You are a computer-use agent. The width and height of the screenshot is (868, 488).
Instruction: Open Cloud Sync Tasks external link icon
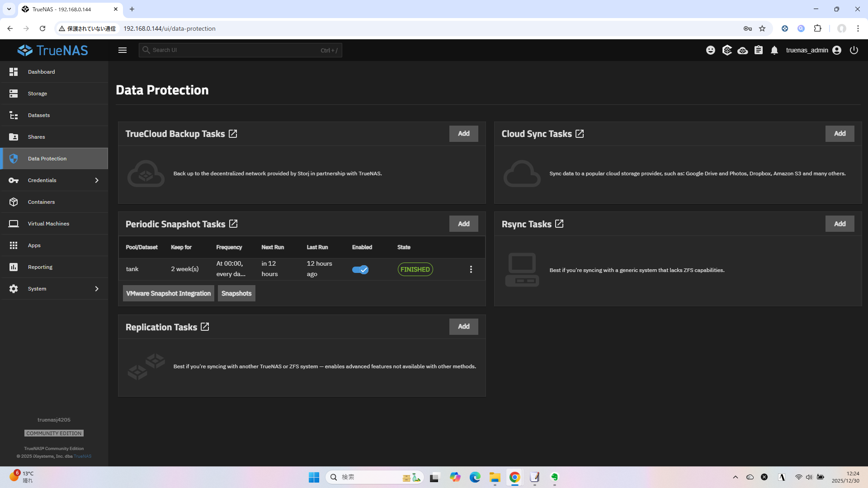pos(580,134)
